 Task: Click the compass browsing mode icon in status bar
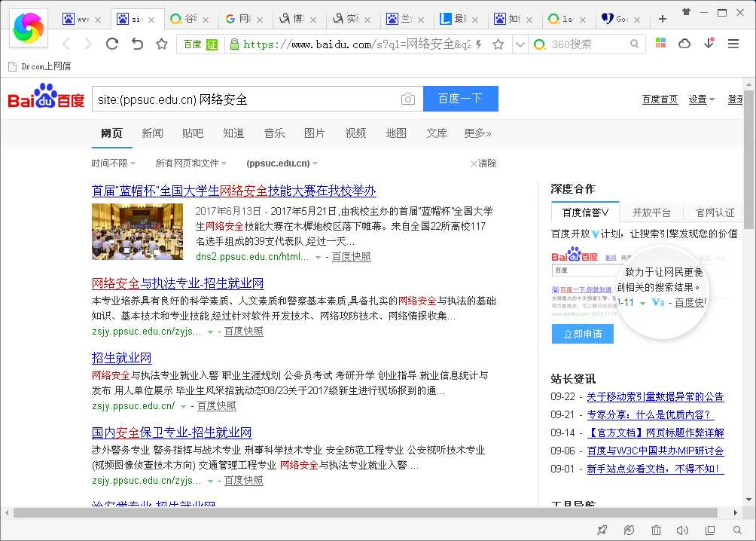point(629,530)
